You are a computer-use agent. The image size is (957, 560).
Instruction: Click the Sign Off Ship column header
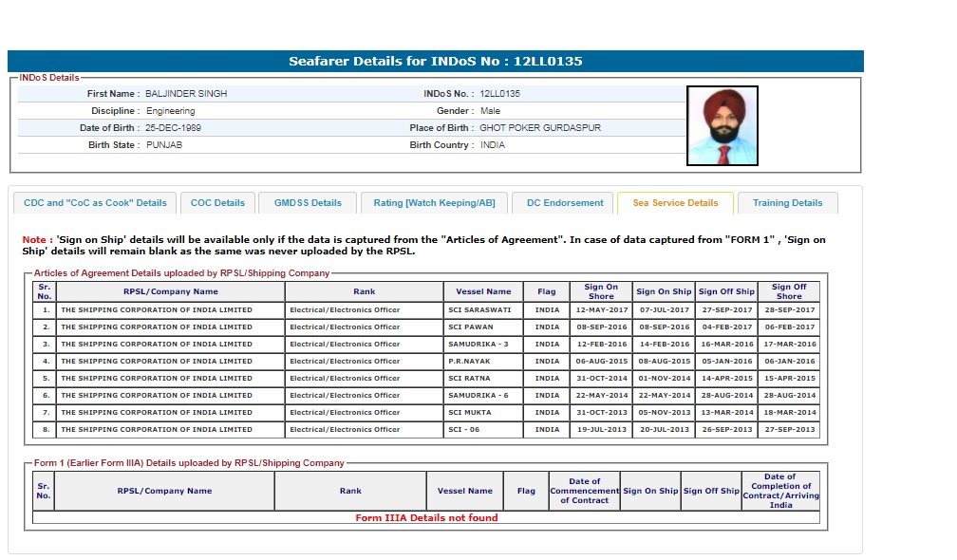725,292
